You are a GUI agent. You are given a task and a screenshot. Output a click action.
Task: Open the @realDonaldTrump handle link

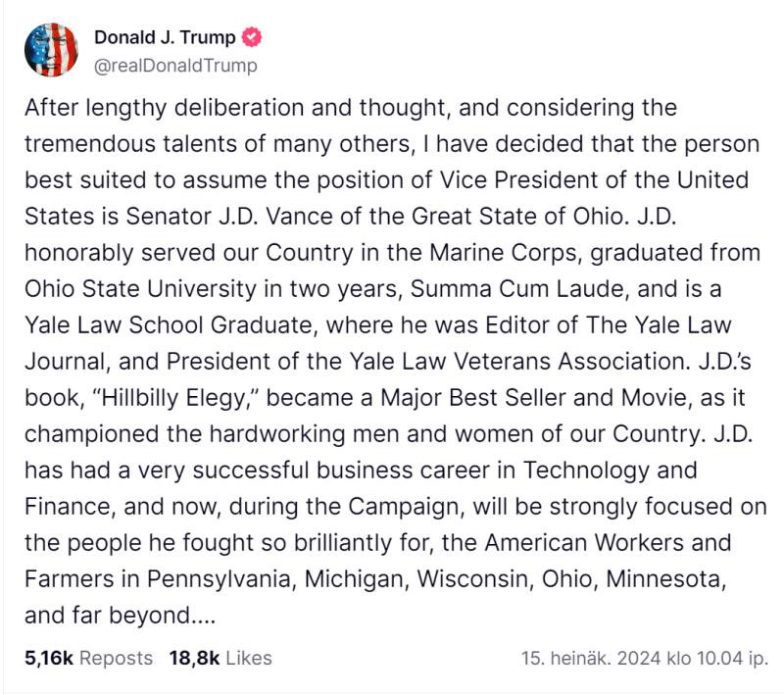click(175, 66)
